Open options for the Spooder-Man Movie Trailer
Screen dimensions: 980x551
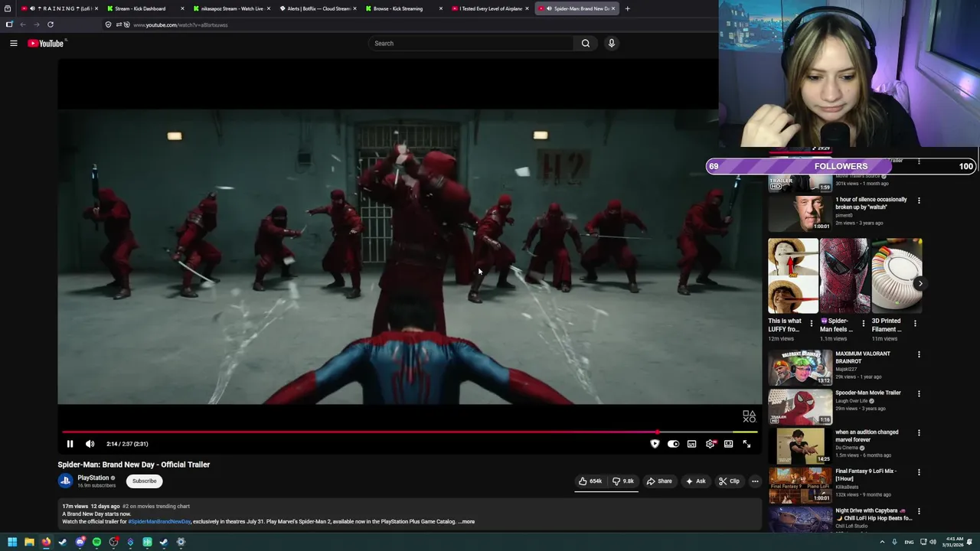tap(919, 394)
